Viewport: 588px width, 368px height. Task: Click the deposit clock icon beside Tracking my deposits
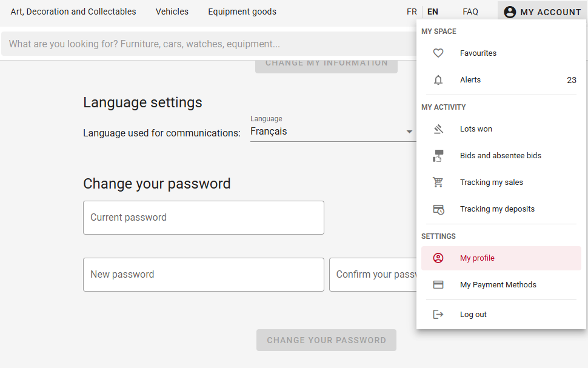pos(438,209)
